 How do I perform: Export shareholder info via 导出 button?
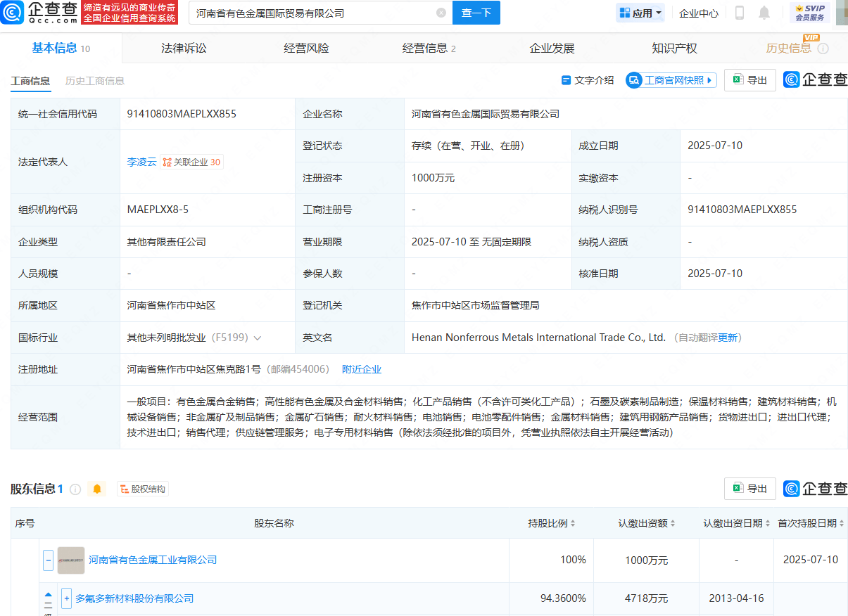(x=750, y=488)
